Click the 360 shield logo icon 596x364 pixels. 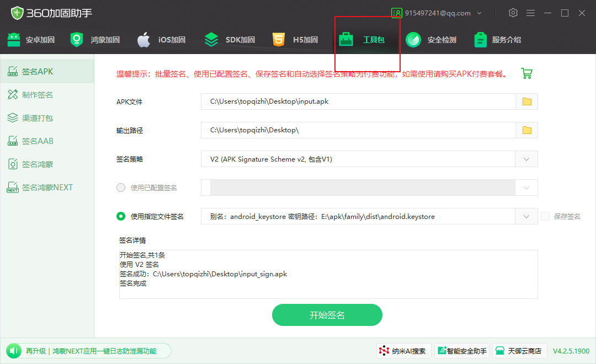point(17,13)
